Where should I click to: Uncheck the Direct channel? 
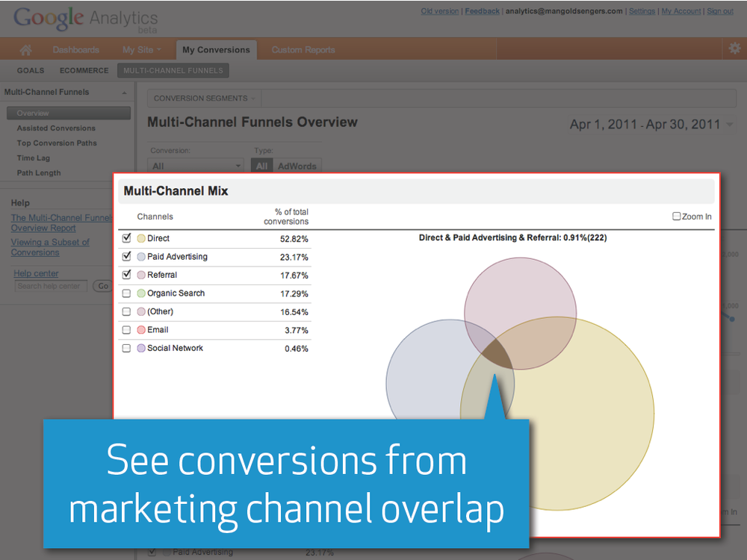[x=126, y=237]
